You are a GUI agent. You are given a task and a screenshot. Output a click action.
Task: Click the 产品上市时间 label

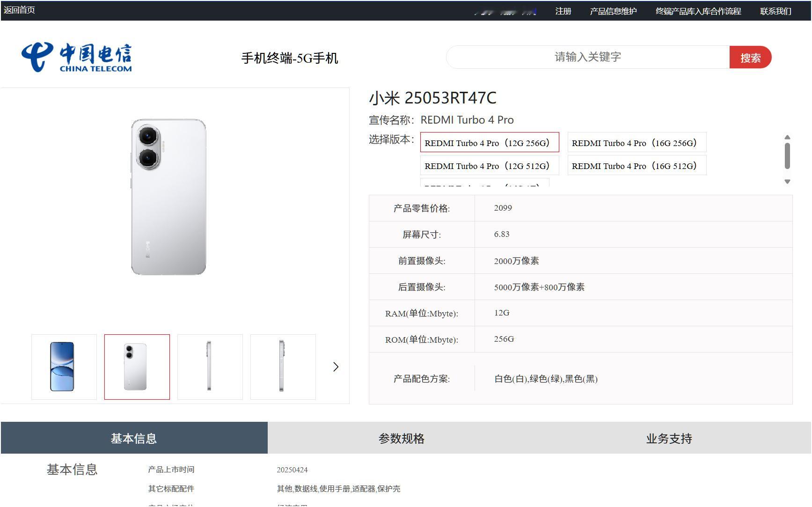pos(171,470)
